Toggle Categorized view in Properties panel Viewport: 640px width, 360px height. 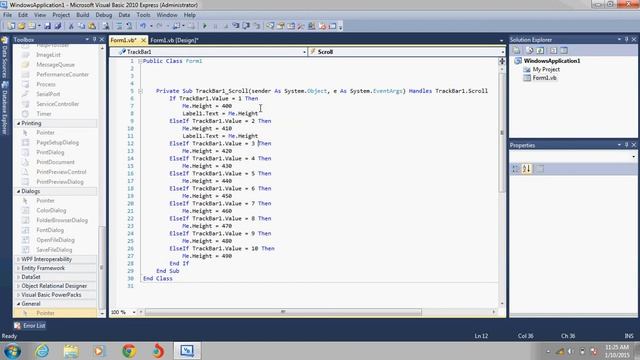pos(516,169)
